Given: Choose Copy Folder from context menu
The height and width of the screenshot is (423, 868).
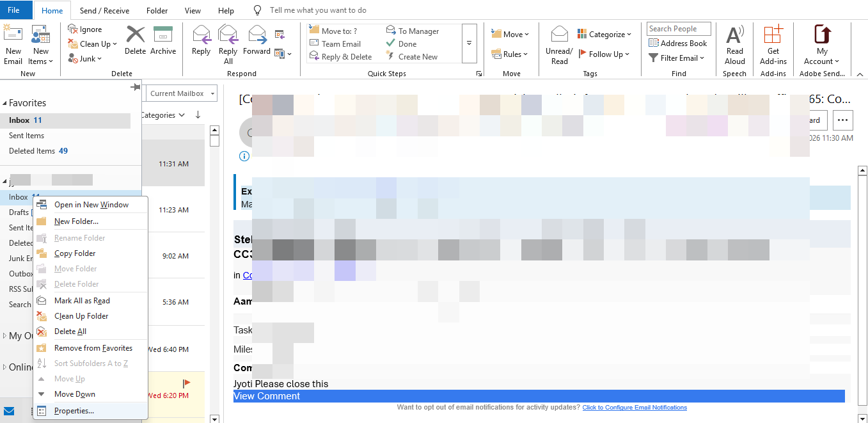Looking at the screenshot, I should point(91,253).
